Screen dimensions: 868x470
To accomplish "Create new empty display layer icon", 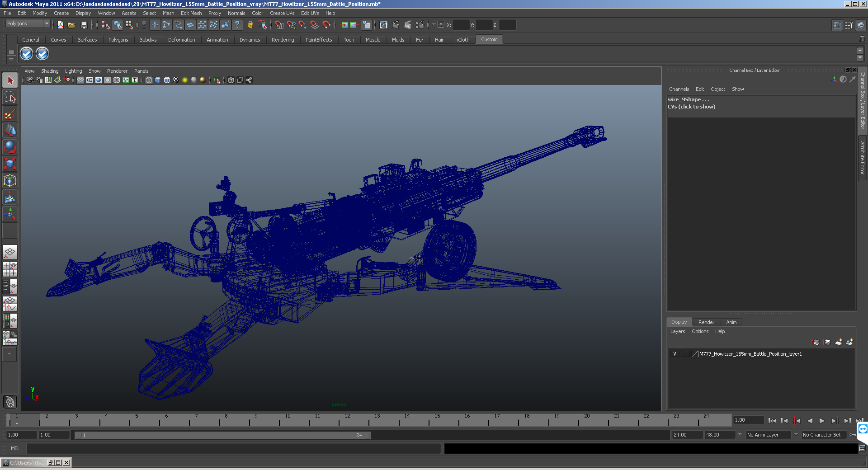I will click(839, 342).
